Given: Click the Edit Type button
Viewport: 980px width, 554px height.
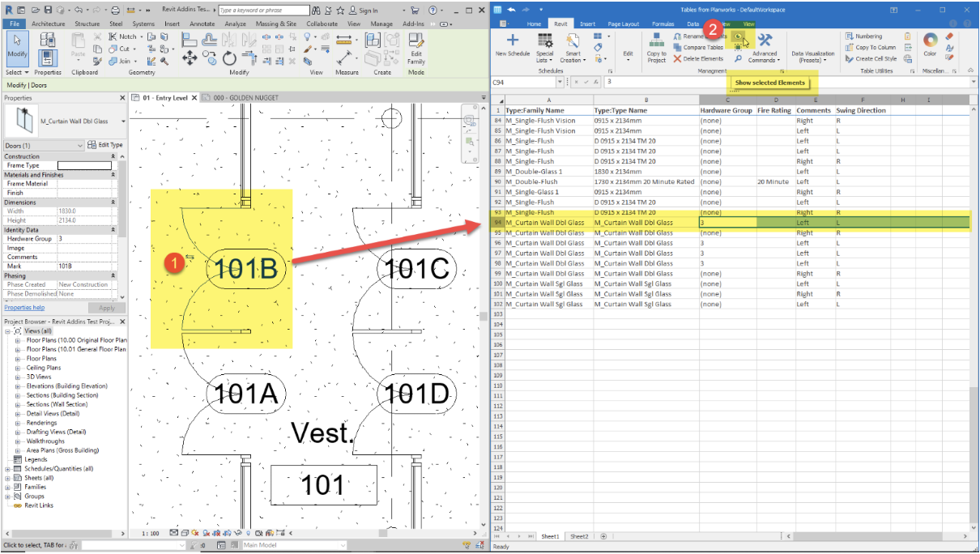Looking at the screenshot, I should pos(105,145).
